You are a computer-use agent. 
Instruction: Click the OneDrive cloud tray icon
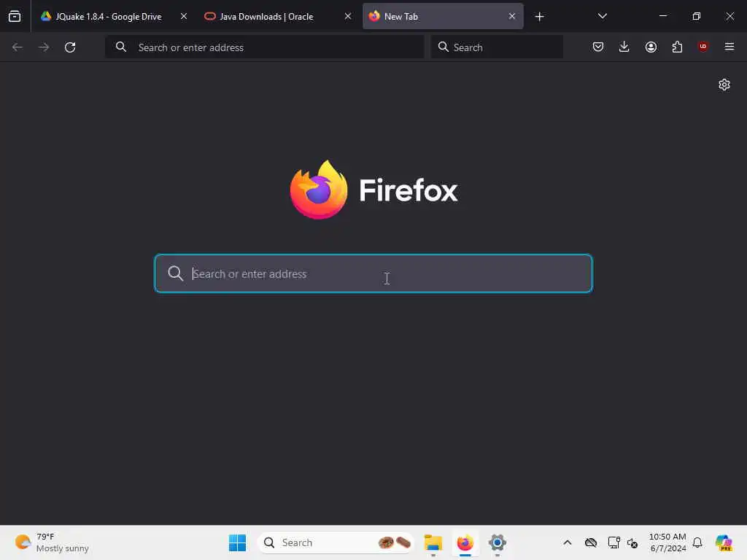pyautogui.click(x=591, y=542)
